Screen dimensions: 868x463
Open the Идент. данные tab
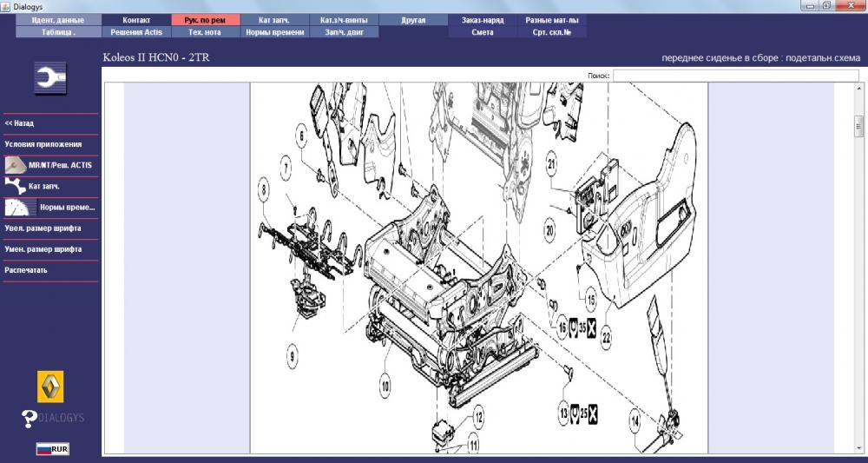58,20
